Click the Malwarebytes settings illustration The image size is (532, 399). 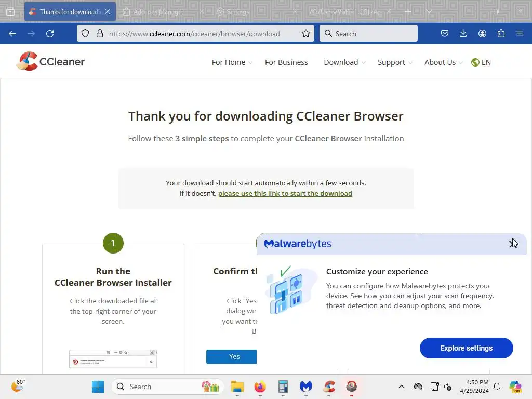click(291, 290)
